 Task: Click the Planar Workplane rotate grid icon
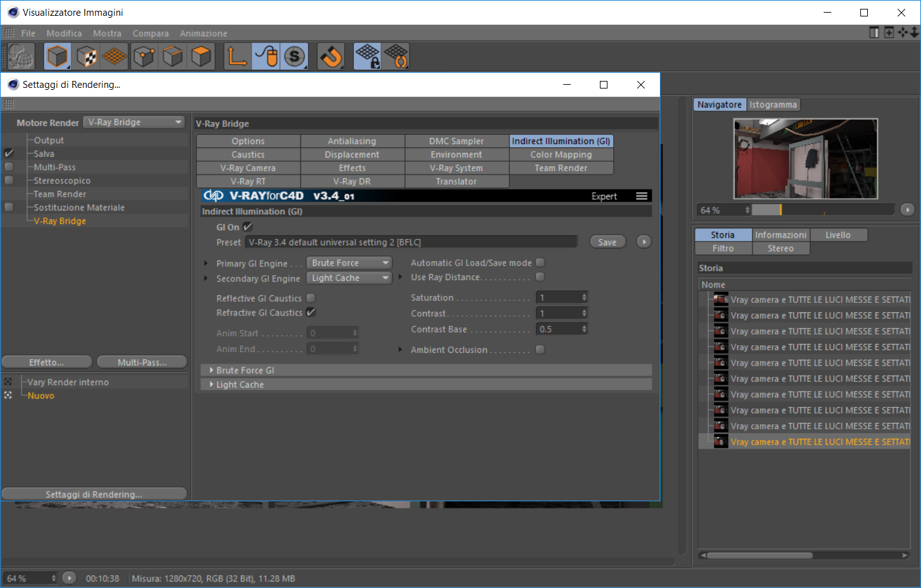(396, 57)
